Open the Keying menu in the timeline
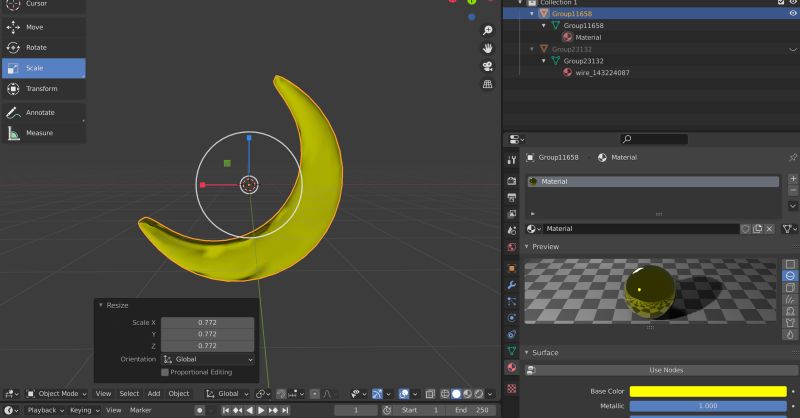 pyautogui.click(x=85, y=410)
